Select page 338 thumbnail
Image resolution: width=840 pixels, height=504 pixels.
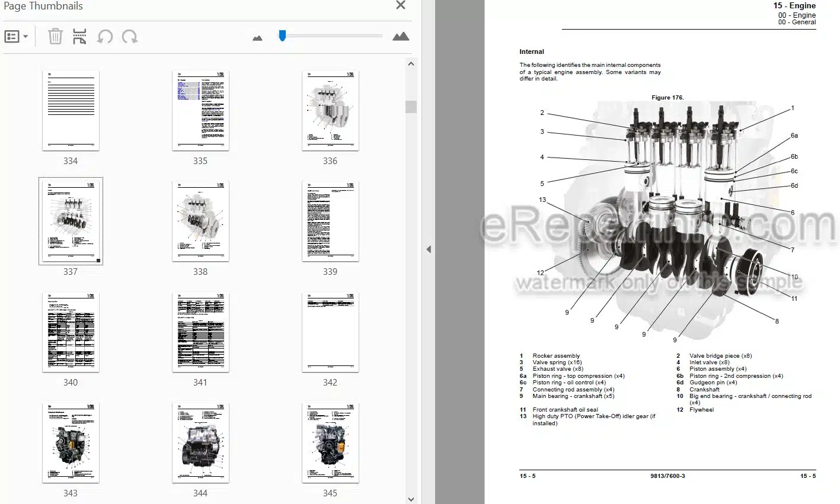click(x=200, y=221)
